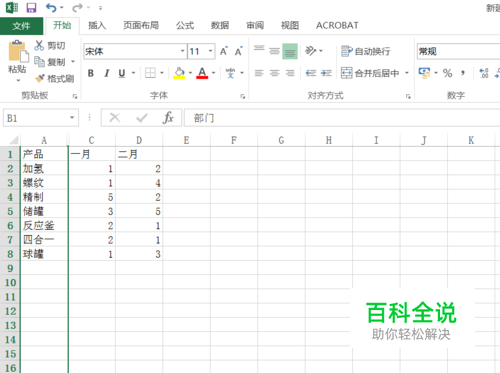Apply the red font color
The width and height of the screenshot is (500, 373).
(202, 73)
